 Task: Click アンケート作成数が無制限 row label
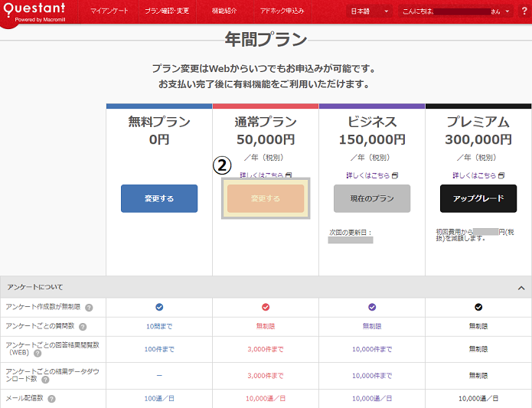pos(43,307)
